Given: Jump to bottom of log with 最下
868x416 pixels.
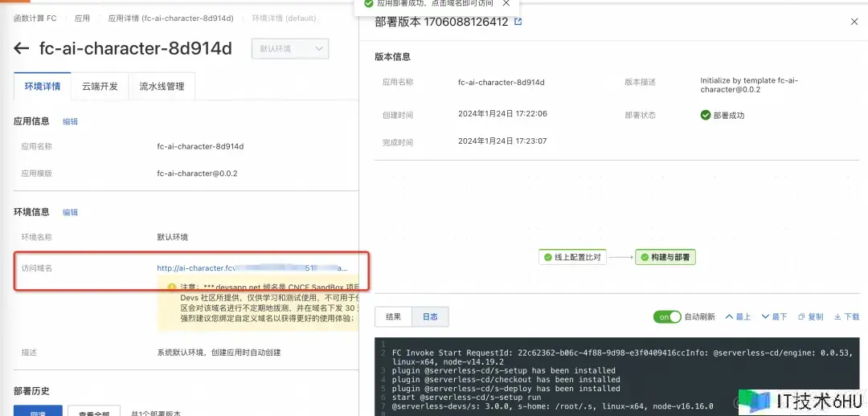Looking at the screenshot, I should (x=775, y=317).
